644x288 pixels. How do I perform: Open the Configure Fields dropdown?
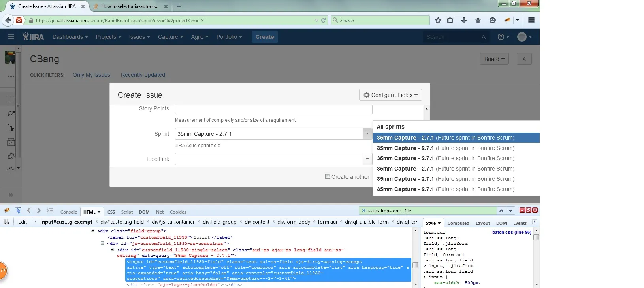pyautogui.click(x=390, y=95)
